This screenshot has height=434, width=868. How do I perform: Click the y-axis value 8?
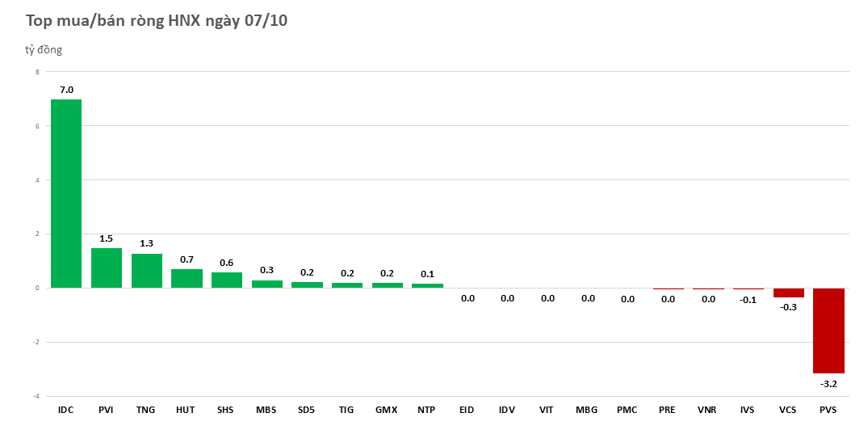[x=36, y=72]
